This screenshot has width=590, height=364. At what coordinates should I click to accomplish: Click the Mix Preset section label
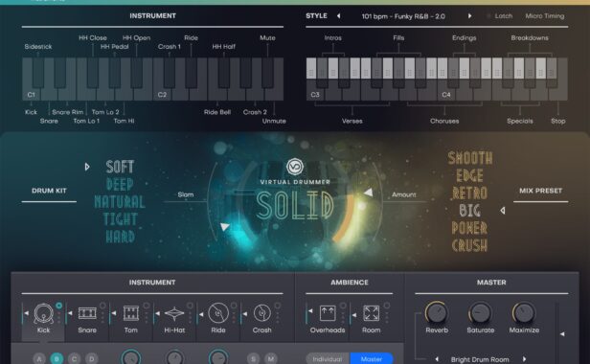[x=541, y=191]
